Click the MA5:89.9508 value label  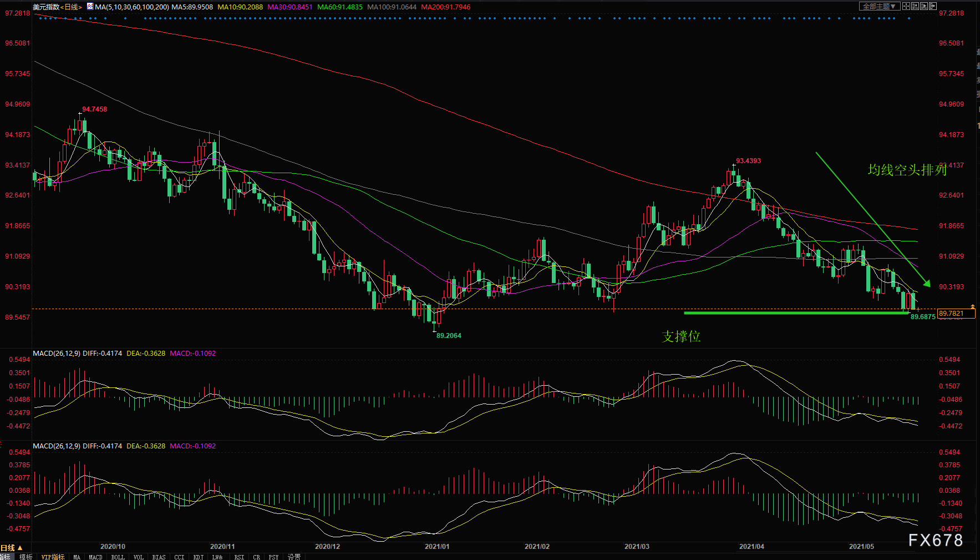click(192, 7)
